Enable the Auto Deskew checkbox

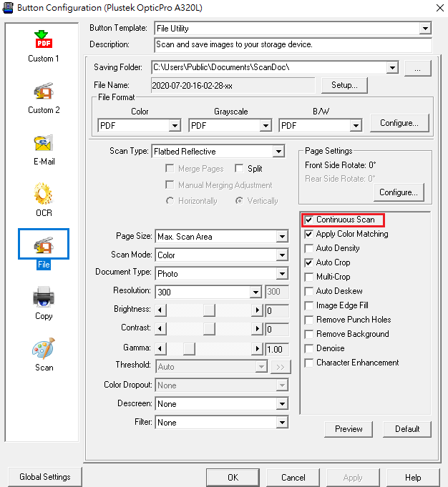309,291
